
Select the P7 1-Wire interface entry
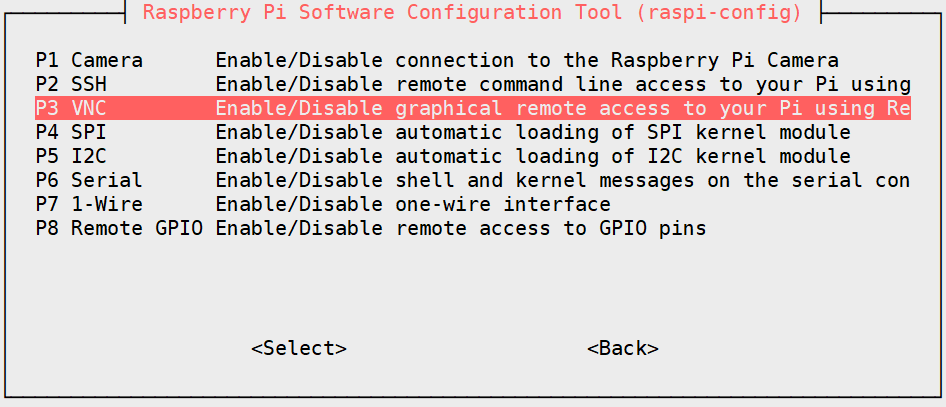click(x=89, y=204)
